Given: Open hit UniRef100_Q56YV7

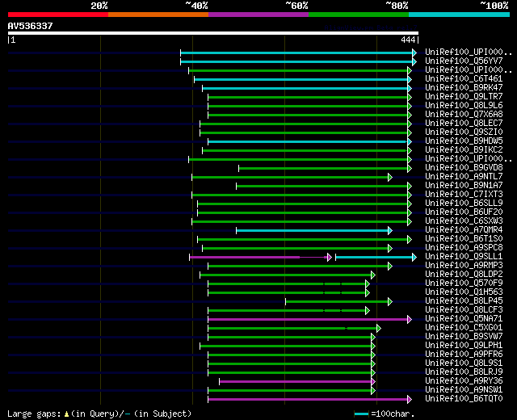Looking at the screenshot, I should (464, 61).
